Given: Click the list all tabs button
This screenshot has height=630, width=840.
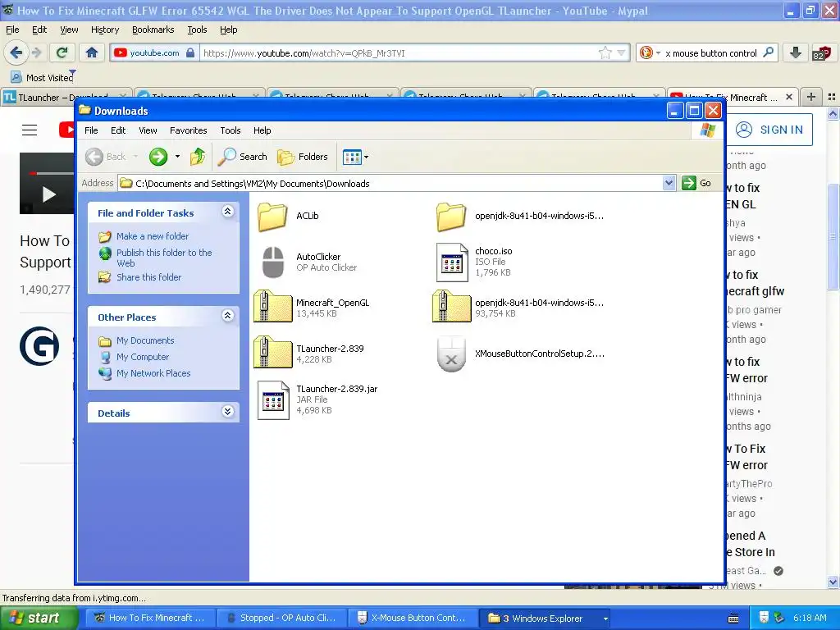Looking at the screenshot, I should click(x=832, y=97).
